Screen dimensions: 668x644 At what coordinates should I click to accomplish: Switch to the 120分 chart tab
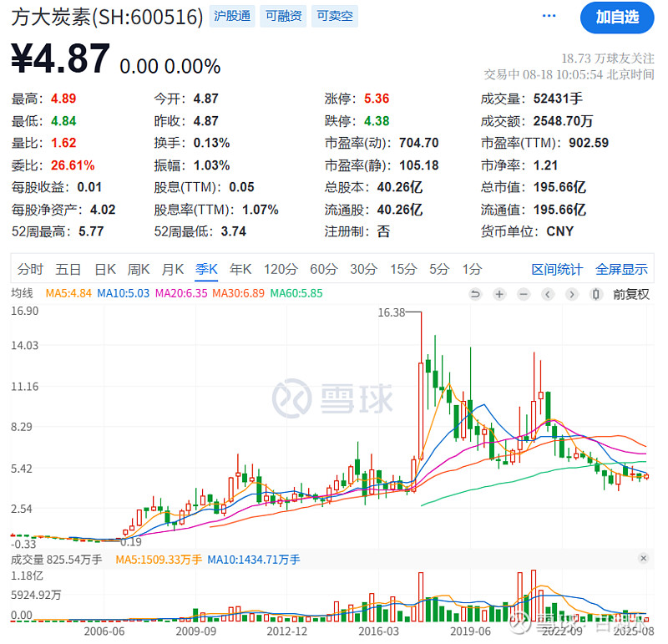[281, 269]
